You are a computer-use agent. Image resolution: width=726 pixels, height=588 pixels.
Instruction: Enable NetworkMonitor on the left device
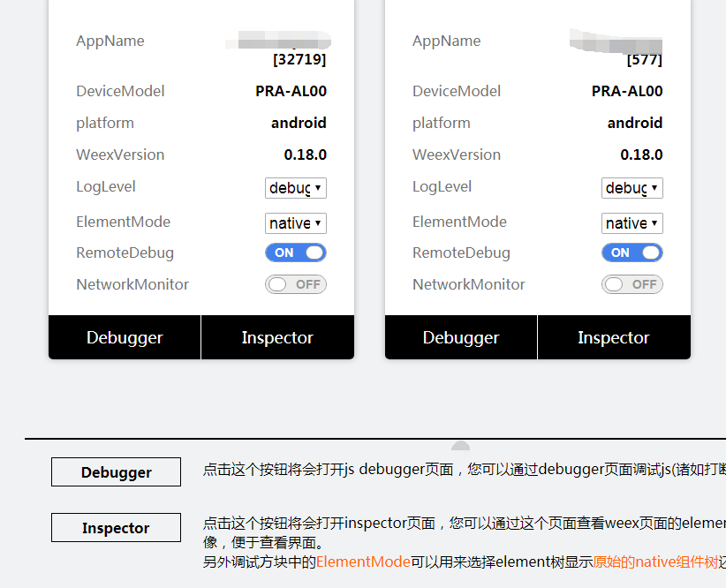(x=295, y=283)
